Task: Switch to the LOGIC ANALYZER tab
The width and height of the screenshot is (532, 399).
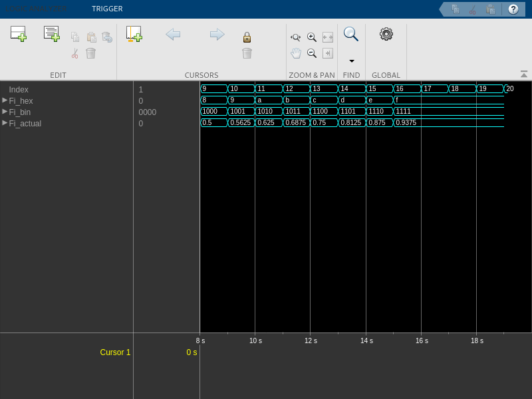Action: [x=37, y=9]
